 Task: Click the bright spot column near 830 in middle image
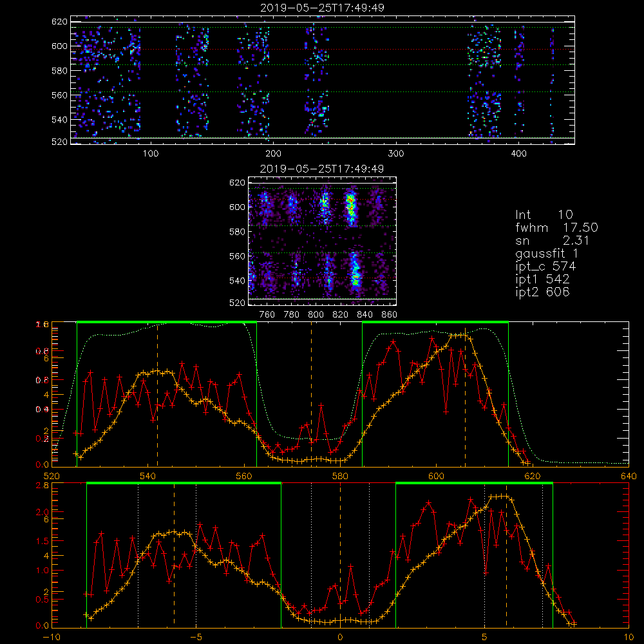point(351,208)
